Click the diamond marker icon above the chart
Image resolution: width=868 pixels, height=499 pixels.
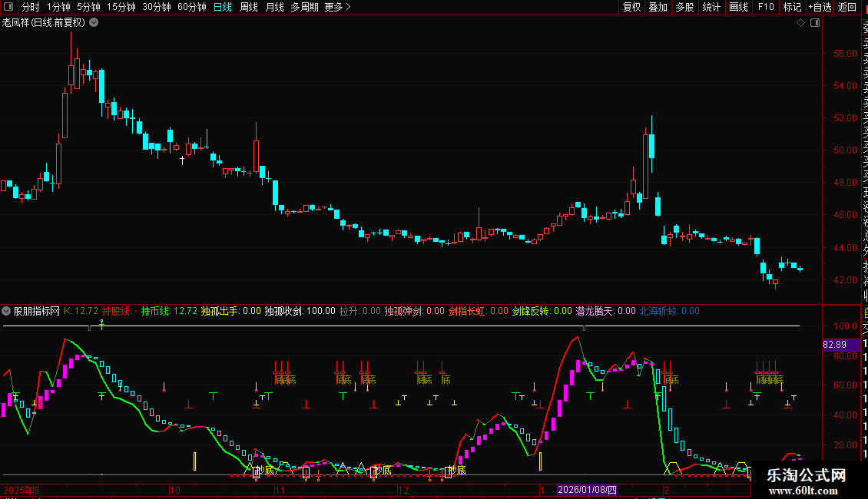coord(800,23)
